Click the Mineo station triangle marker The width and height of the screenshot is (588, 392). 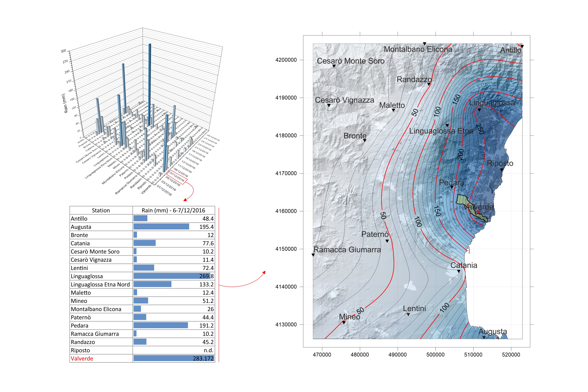pos(344,322)
